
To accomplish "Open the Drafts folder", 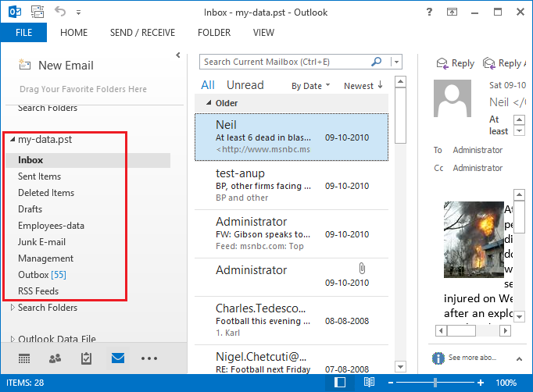I will 30,209.
